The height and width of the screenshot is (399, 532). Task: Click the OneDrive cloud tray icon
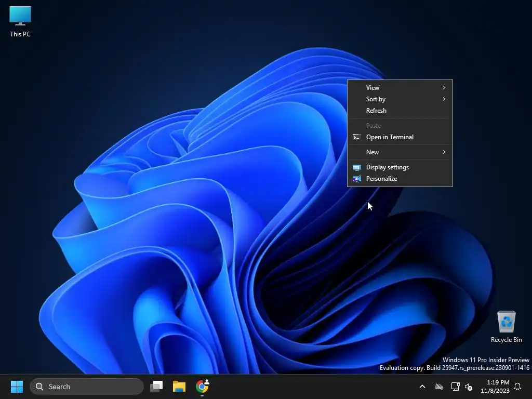439,387
